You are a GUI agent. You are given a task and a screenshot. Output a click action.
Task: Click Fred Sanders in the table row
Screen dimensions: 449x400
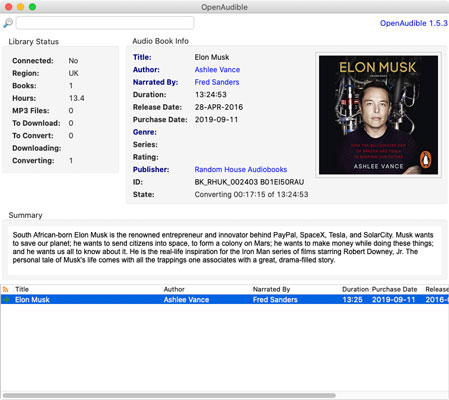275,300
